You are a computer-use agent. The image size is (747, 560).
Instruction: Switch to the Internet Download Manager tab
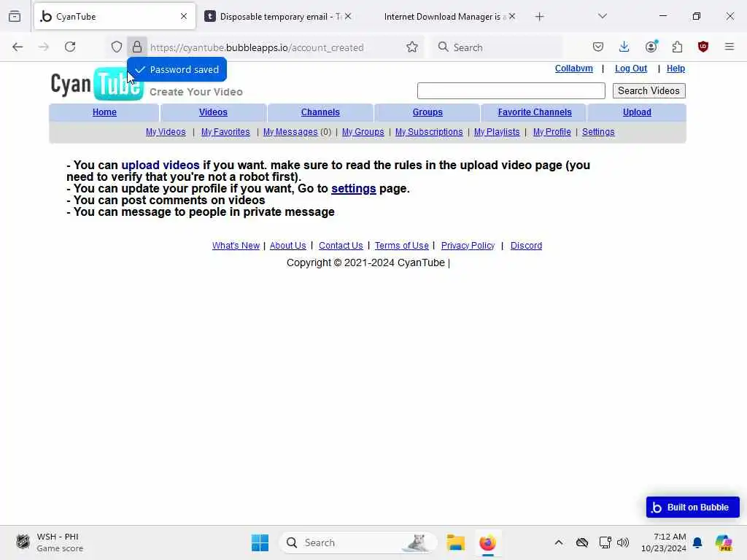pos(444,17)
